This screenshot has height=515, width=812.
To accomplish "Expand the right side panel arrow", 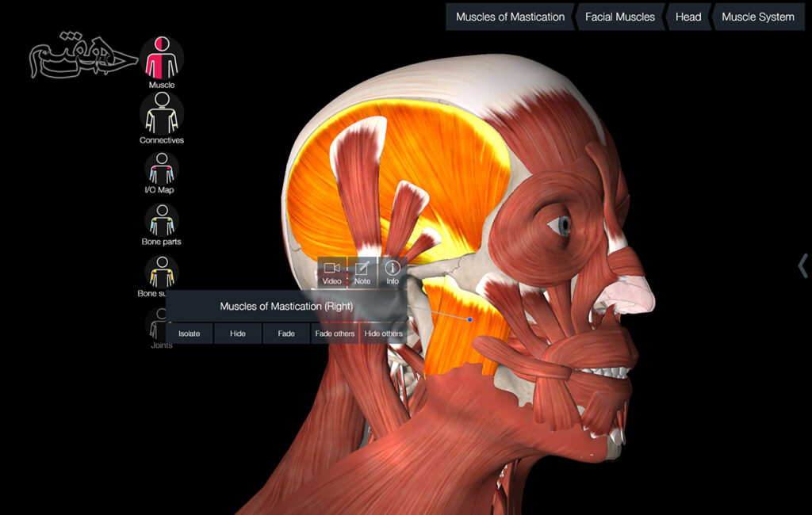I will point(802,265).
